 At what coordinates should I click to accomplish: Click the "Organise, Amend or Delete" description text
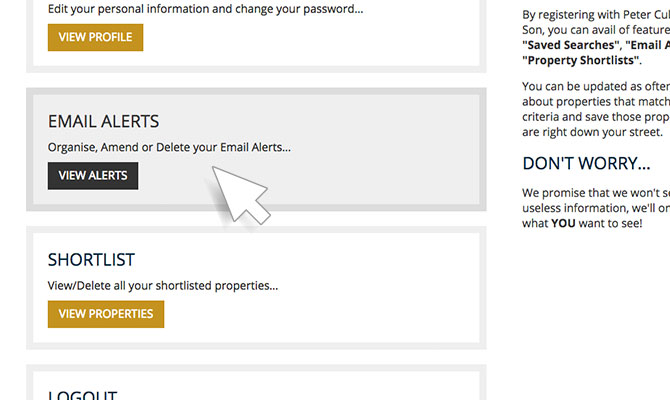coord(169,148)
